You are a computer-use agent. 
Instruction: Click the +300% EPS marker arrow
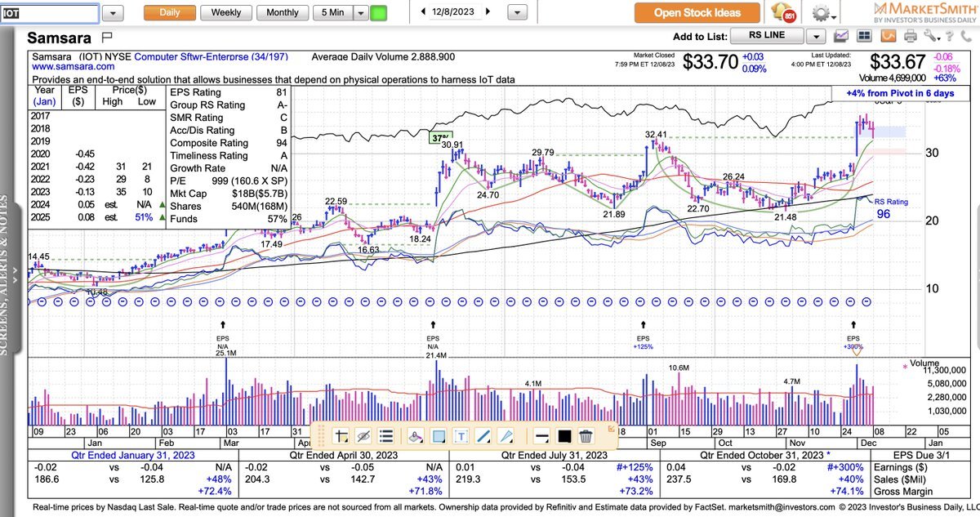[853, 325]
